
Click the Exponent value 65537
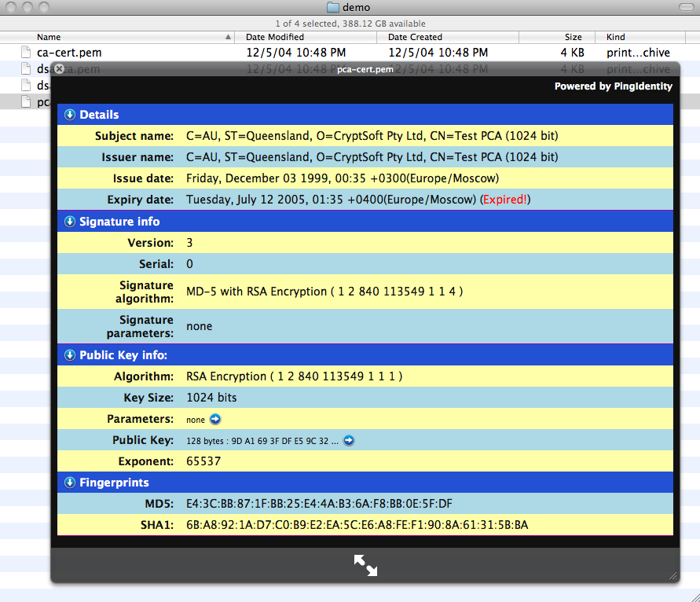[203, 461]
